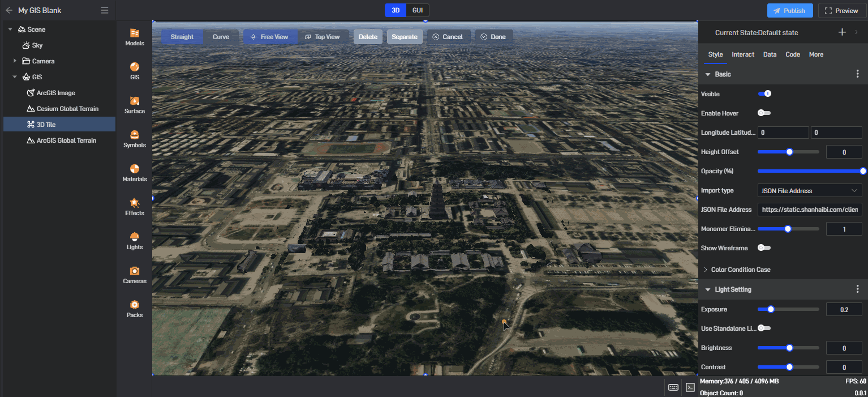Screen dimensions: 868x397
Task: Open the console terminal icon in status bar
Action: pos(690,387)
